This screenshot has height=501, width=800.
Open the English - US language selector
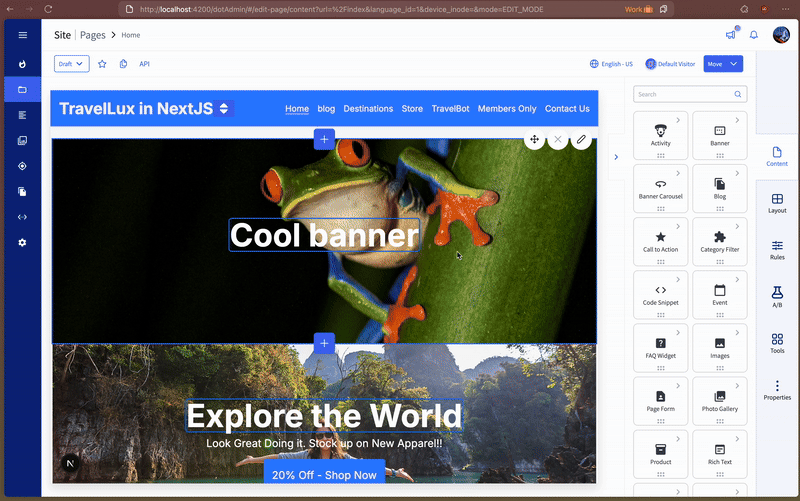pos(611,64)
